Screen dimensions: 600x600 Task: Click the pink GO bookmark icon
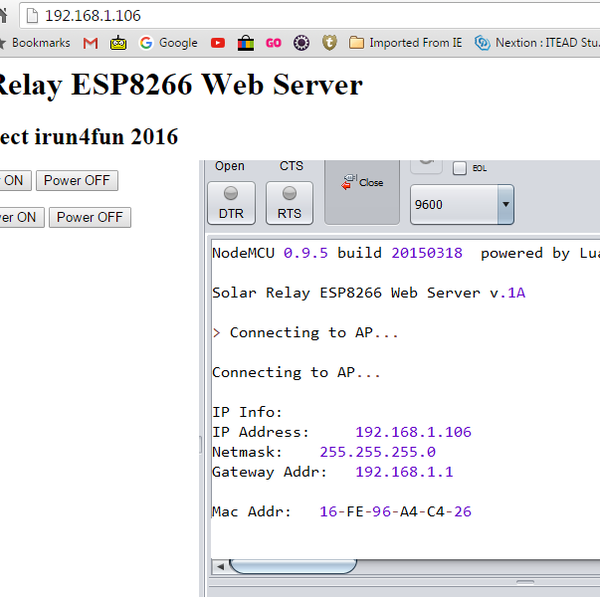pyautogui.click(x=273, y=43)
